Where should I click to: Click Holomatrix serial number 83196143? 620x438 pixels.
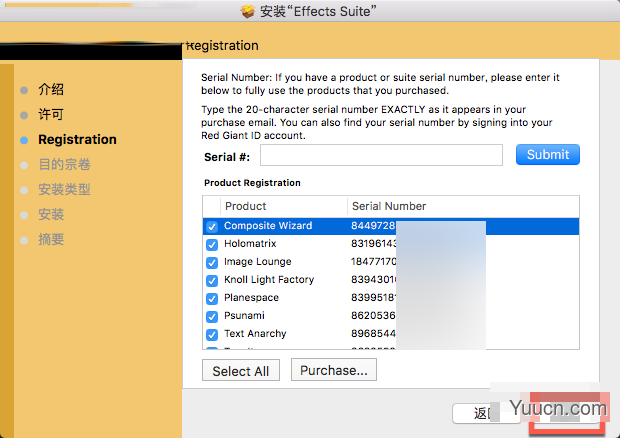[374, 244]
